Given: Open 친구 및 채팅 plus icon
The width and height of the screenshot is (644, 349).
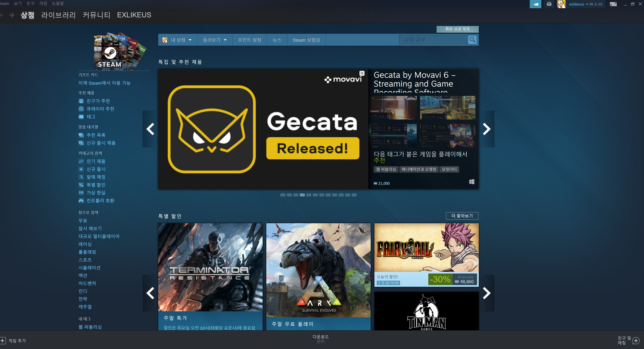Looking at the screenshot, I should pyautogui.click(x=636, y=340).
